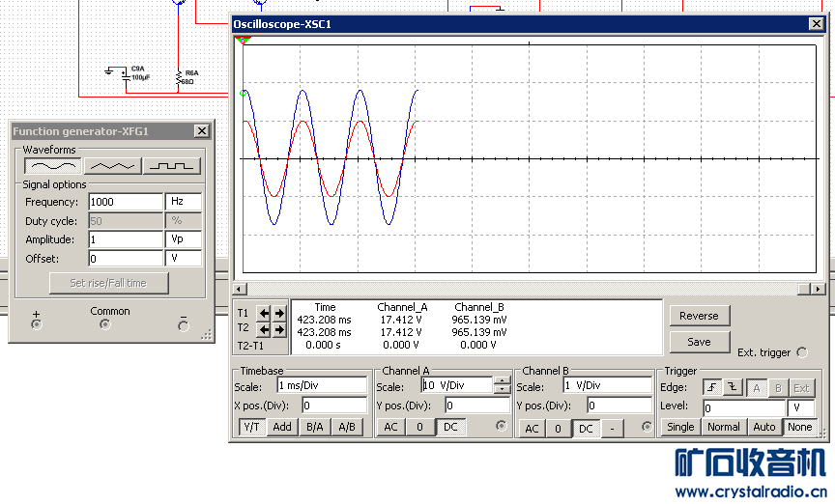The height and width of the screenshot is (504, 835).
Task: Enable the Ext. trigger terminal
Action: click(801, 352)
